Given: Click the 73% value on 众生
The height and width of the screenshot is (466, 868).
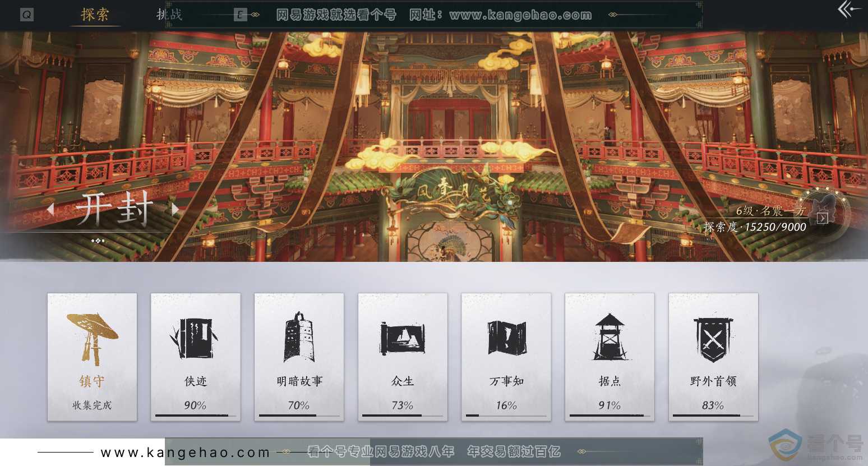Looking at the screenshot, I should click(403, 405).
